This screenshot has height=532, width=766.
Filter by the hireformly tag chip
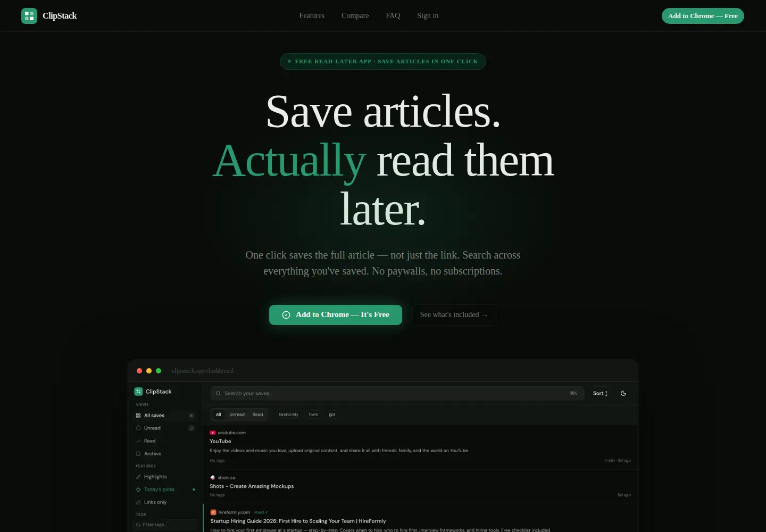(288, 415)
